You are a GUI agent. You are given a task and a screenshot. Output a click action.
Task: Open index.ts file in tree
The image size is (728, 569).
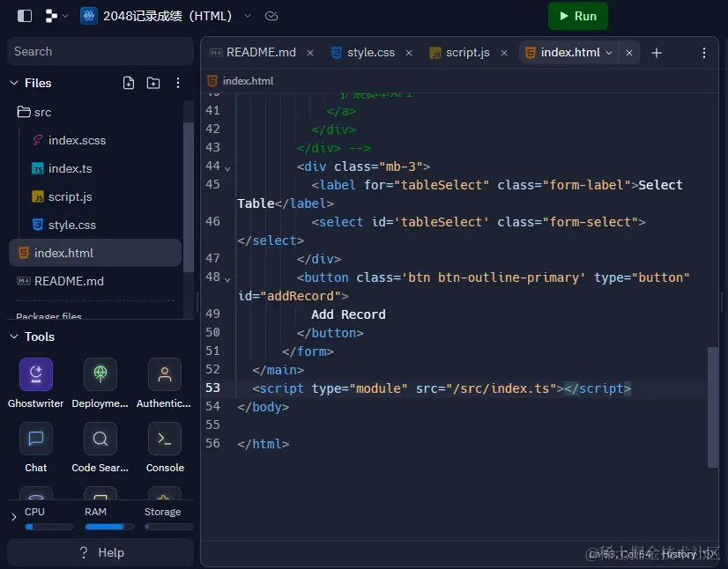point(62,168)
